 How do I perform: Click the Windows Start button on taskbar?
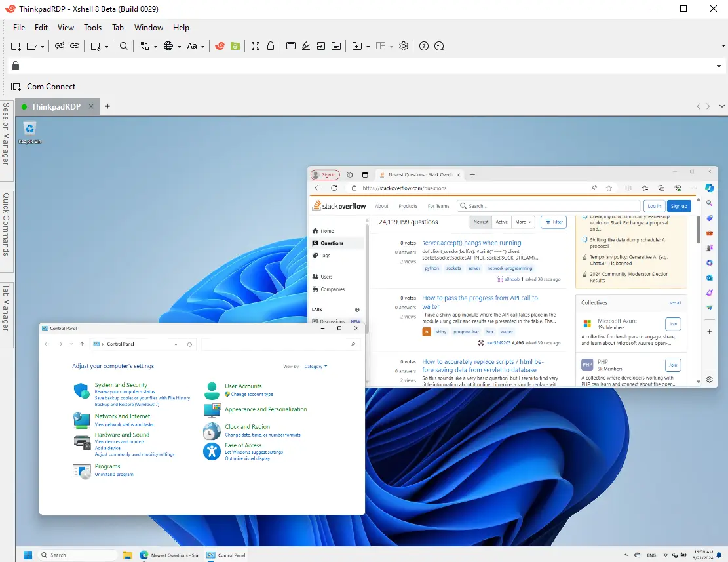point(28,555)
